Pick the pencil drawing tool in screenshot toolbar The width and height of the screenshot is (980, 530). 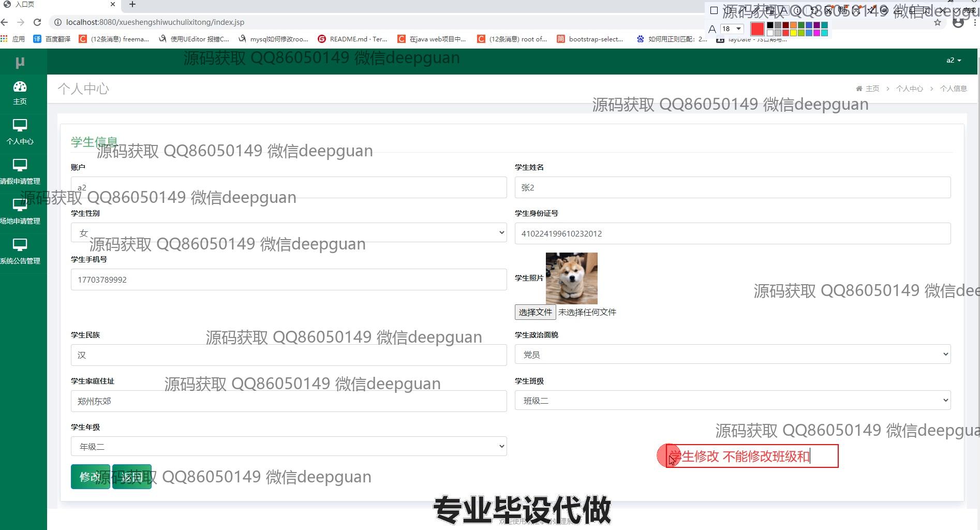pyautogui.click(x=756, y=10)
